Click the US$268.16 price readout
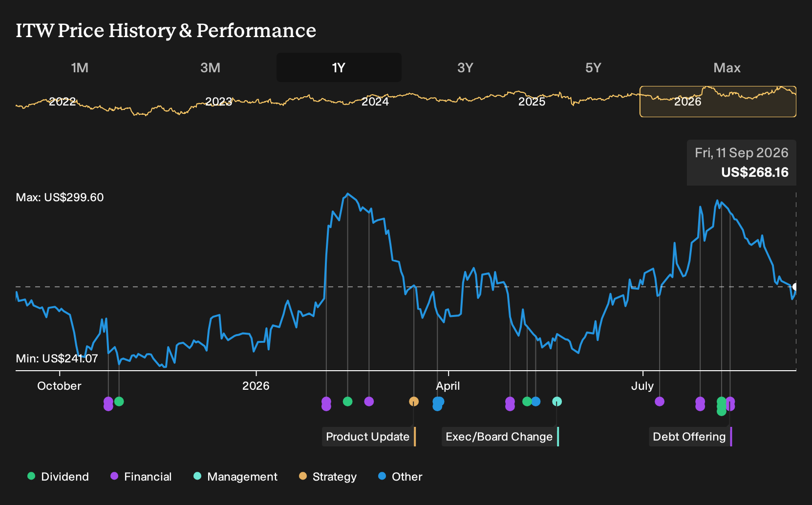Viewport: 812px width, 505px height. click(x=755, y=172)
